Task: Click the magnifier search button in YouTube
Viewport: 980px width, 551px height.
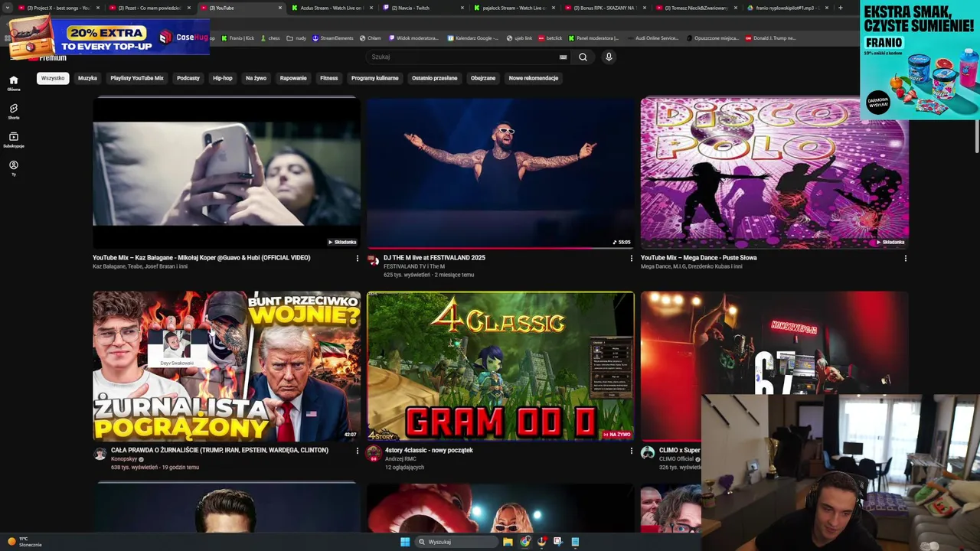Action: (x=583, y=57)
